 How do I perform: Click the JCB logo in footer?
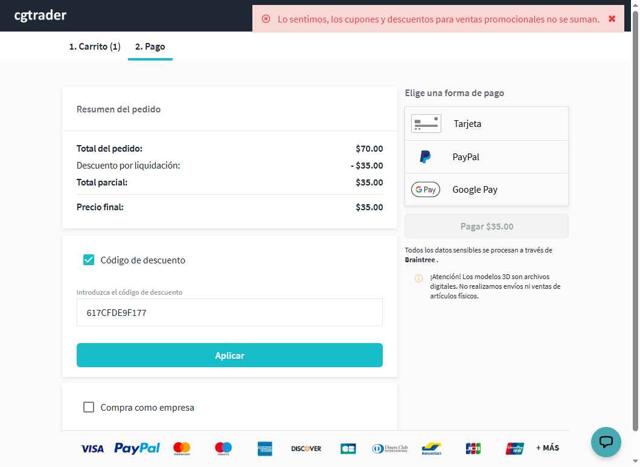[x=473, y=448]
